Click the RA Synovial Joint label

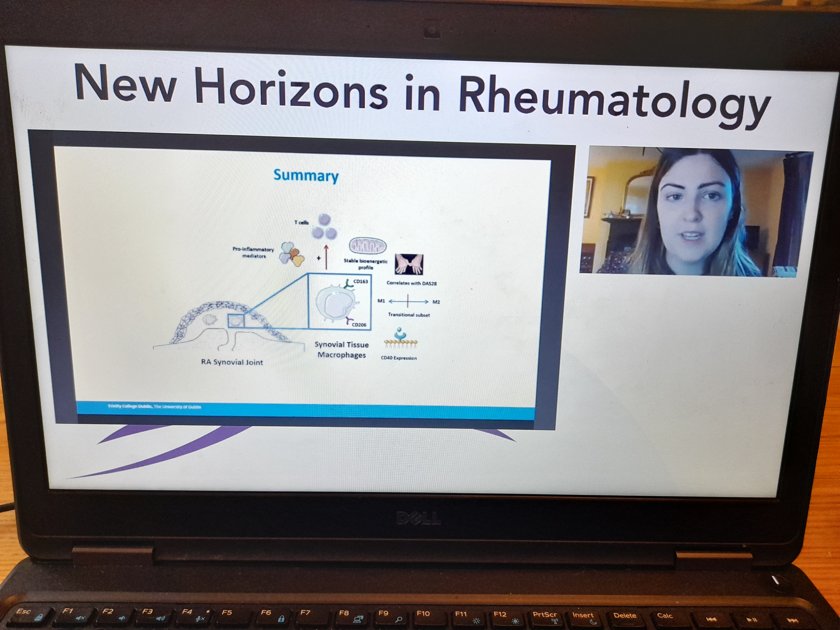pos(232,362)
